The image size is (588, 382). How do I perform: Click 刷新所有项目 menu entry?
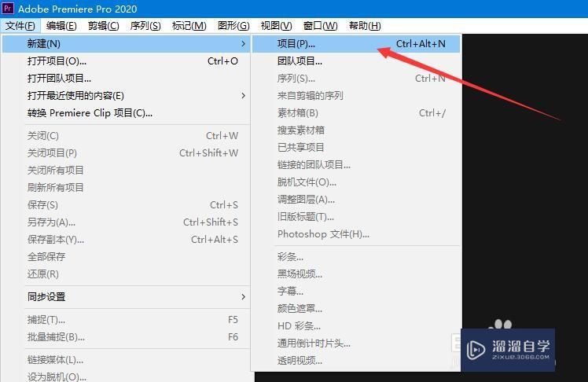click(x=126, y=187)
